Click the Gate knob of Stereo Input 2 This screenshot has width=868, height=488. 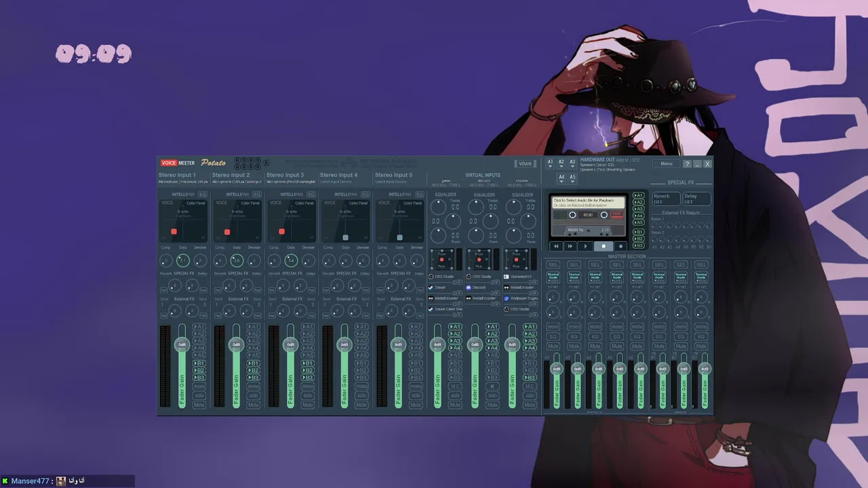(x=236, y=261)
